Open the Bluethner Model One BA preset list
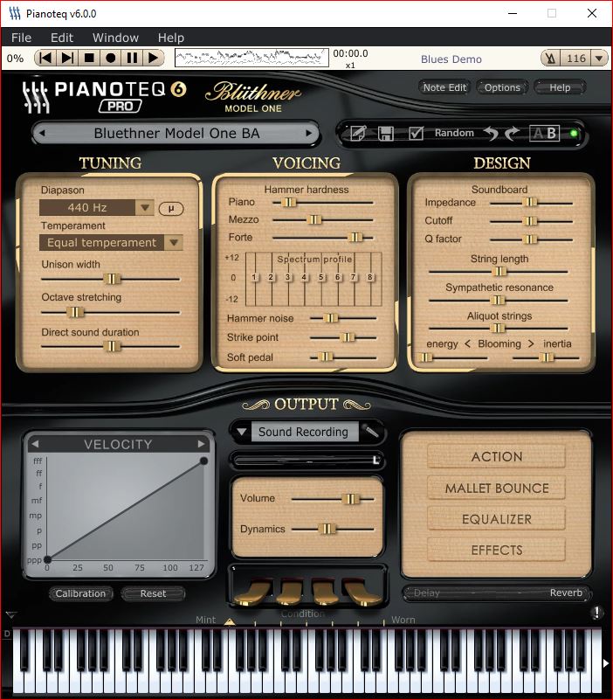This screenshot has height=700, width=613. pos(176,133)
